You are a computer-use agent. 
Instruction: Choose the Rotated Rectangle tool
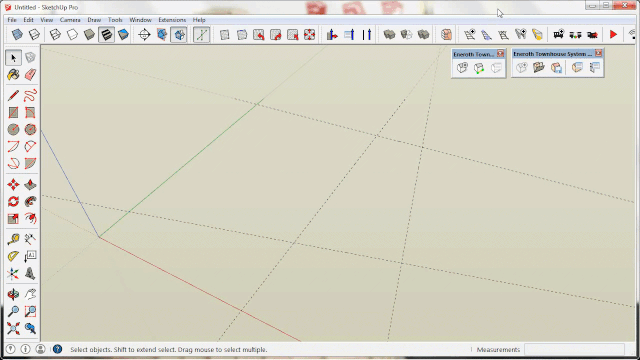pyautogui.click(x=30, y=113)
